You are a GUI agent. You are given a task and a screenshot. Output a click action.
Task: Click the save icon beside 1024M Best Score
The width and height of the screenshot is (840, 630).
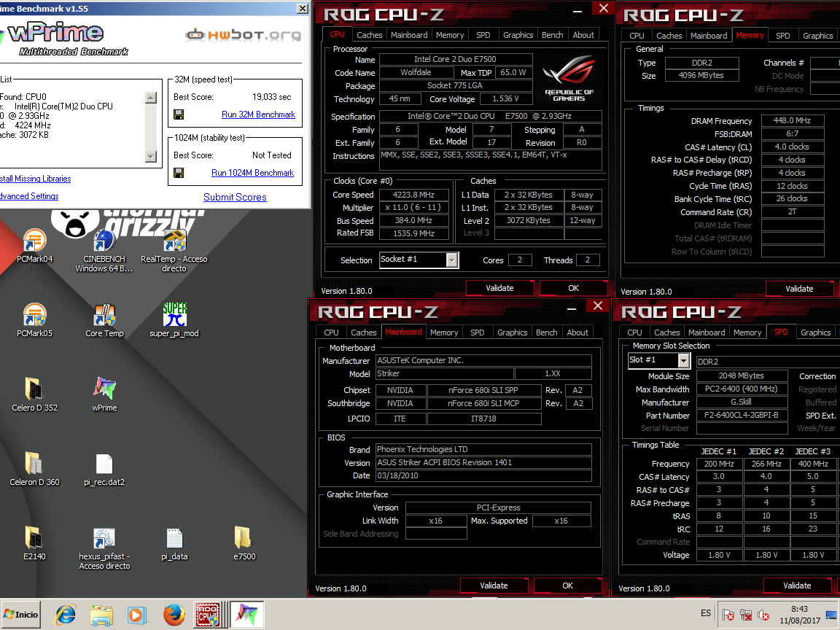point(179,173)
